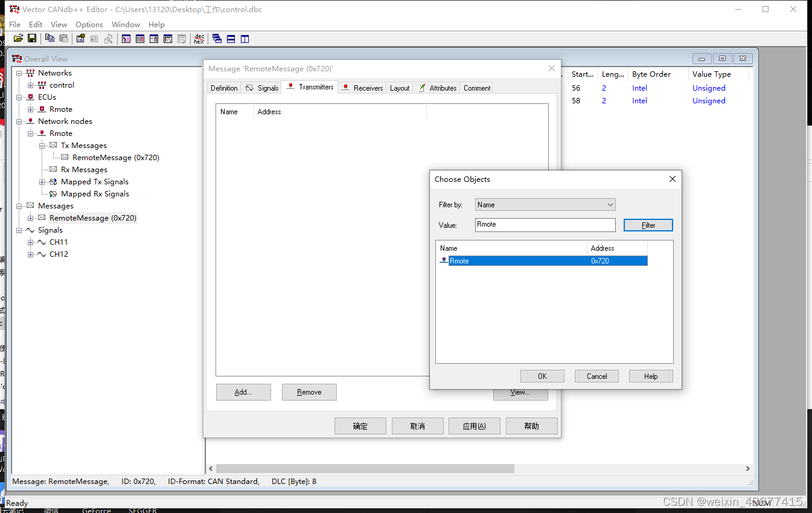Click the Overall View window title icon
812x513 pixels.
coord(17,59)
